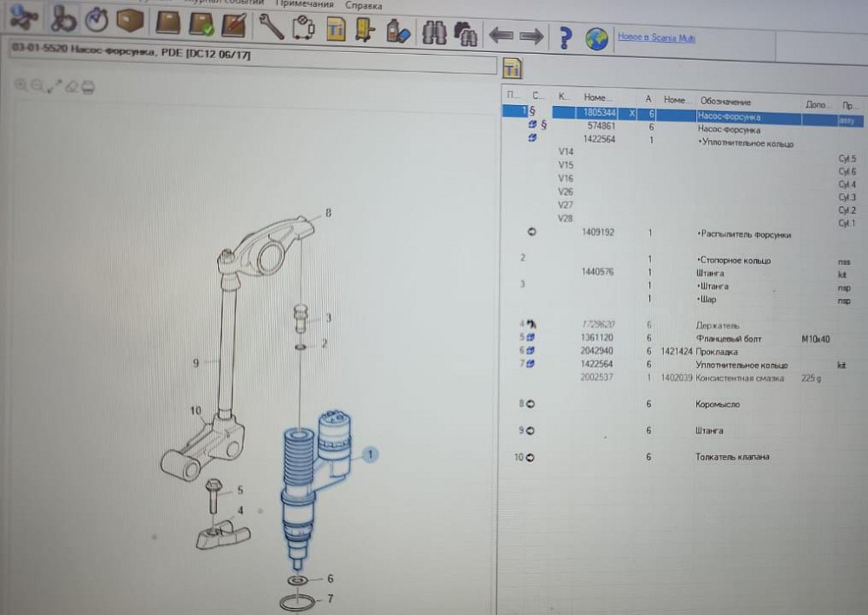Click the Ti icon above the parts list
The image size is (868, 615).
512,69
